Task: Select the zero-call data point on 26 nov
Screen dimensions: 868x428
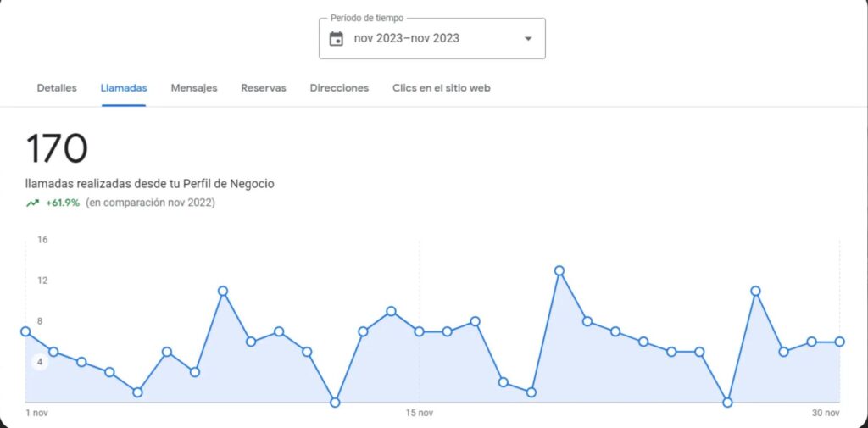Action: [727, 403]
